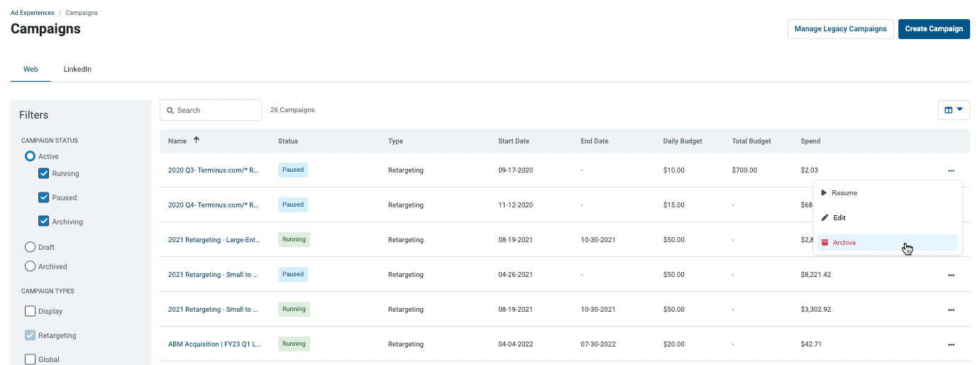The width and height of the screenshot is (980, 365).
Task: Select the Archived status radio button
Action: click(30, 266)
